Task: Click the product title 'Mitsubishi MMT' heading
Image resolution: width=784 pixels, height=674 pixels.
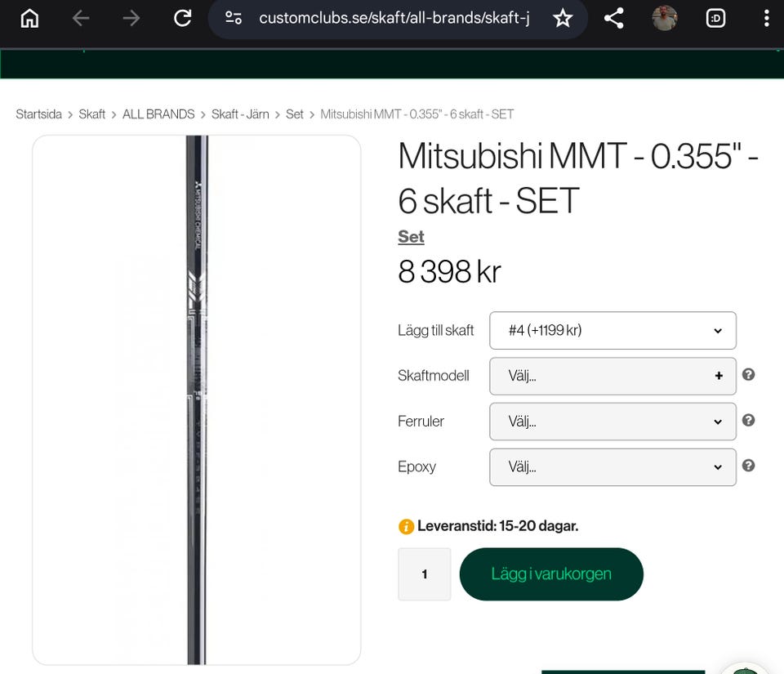Action: (x=578, y=178)
